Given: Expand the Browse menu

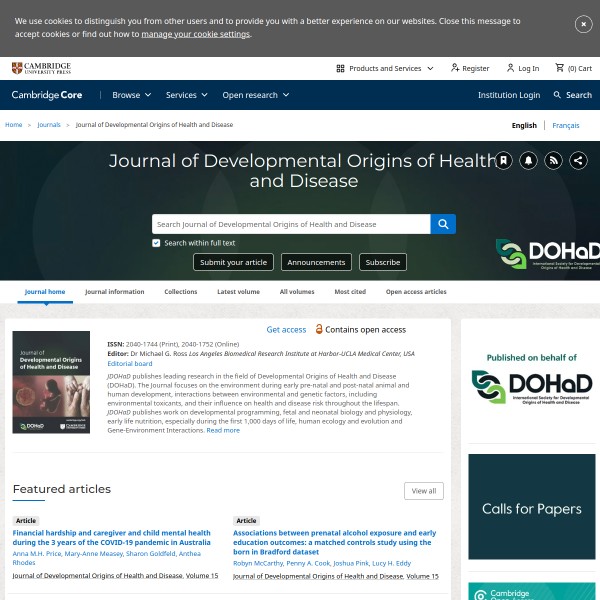Looking at the screenshot, I should click(131, 95).
